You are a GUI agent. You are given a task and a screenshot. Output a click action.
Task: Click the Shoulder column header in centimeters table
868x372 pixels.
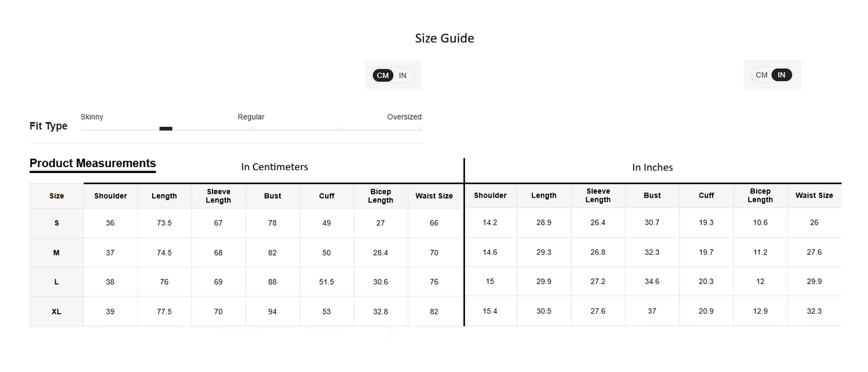111,196
